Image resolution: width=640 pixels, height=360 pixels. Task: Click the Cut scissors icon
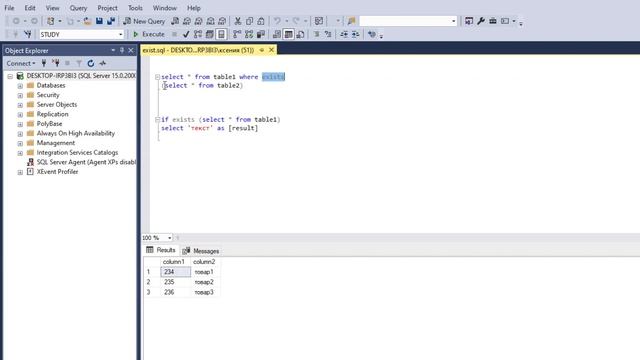tap(238, 21)
